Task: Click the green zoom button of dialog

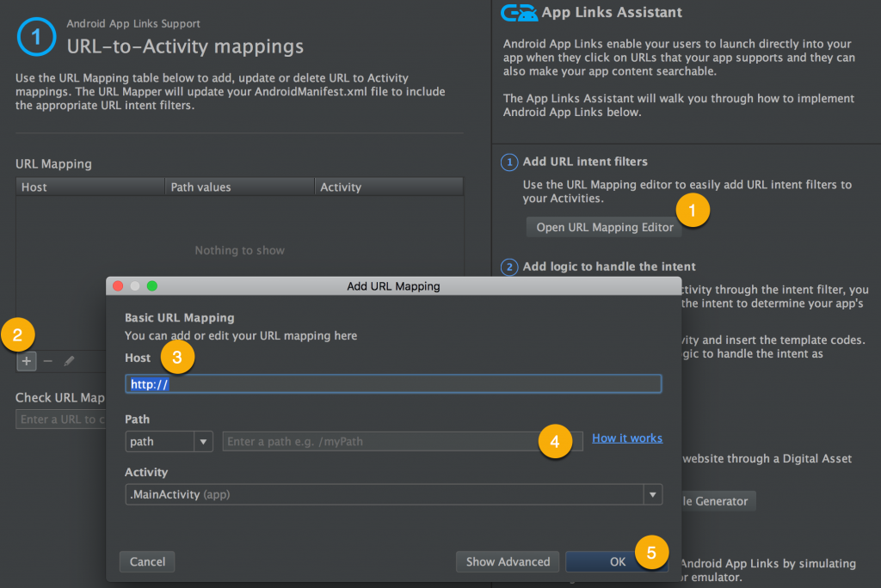Action: [151, 286]
